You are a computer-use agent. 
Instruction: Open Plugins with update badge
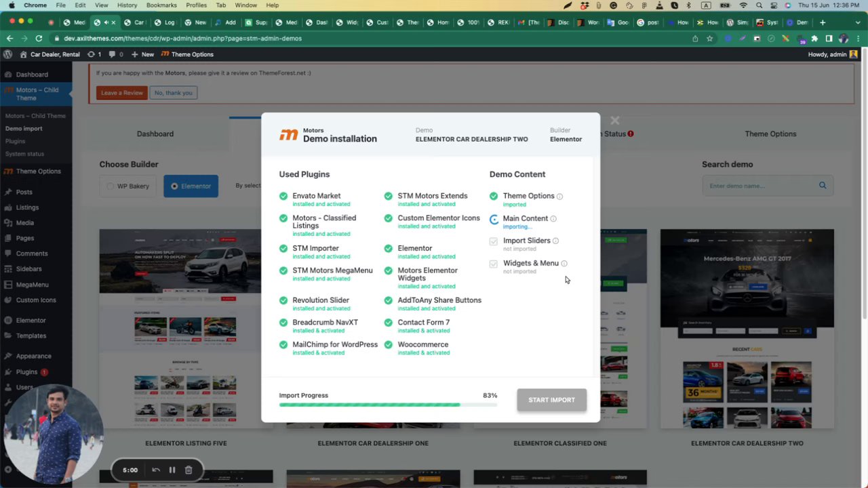pos(27,372)
